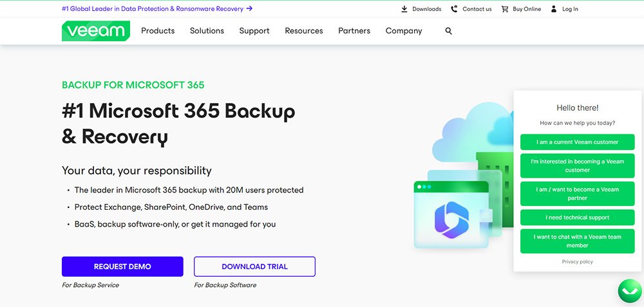Open the Company menu

(404, 31)
